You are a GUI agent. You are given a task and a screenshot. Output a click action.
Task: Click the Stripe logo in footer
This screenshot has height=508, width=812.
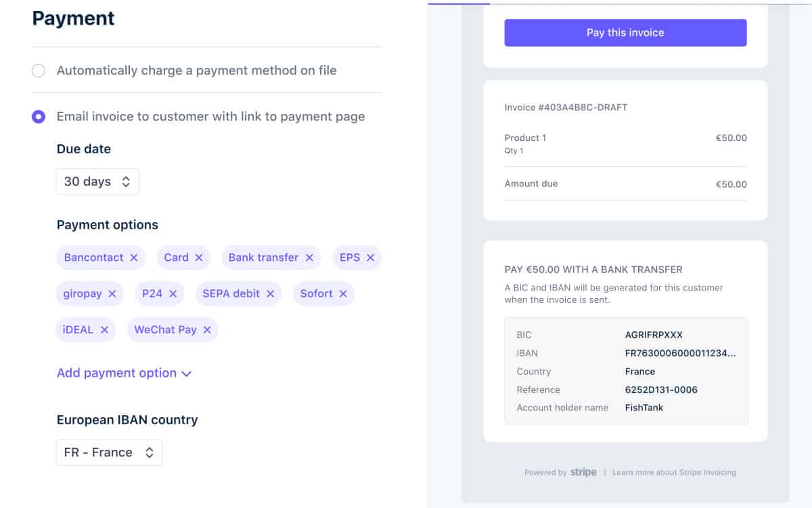[583, 472]
